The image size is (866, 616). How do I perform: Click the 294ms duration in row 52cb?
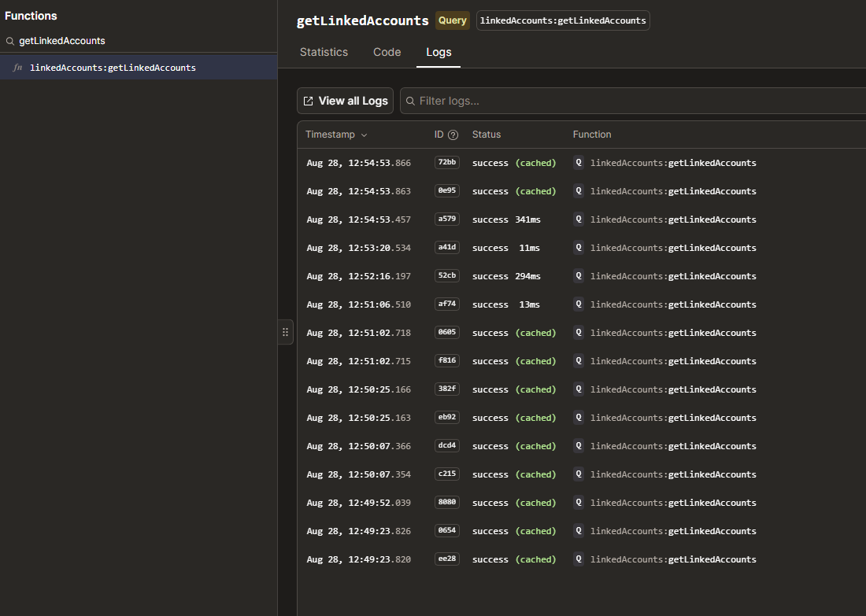[x=528, y=277]
